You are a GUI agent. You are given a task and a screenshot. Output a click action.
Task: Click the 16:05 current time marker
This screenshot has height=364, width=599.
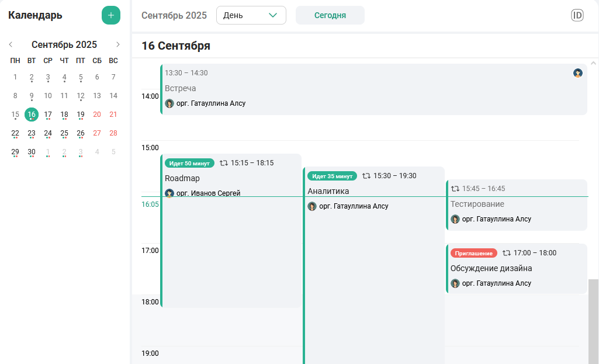click(150, 204)
